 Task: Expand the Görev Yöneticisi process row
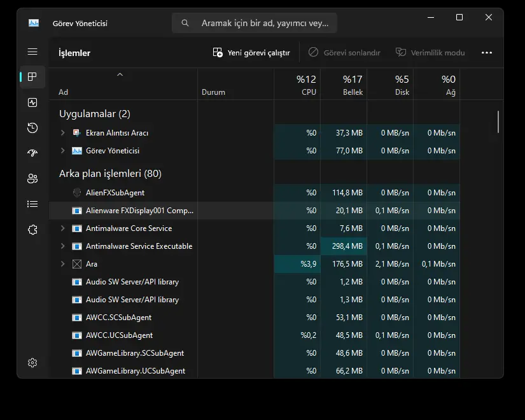62,150
